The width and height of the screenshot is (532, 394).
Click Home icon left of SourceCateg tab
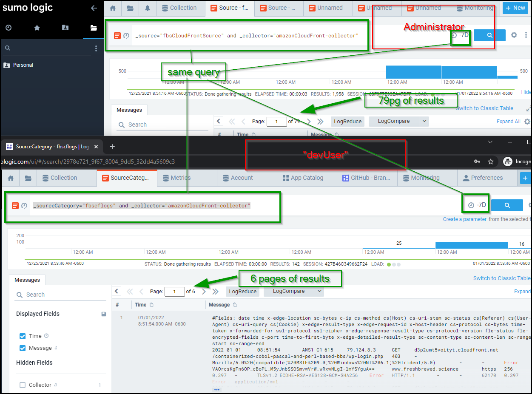pyautogui.click(x=11, y=178)
